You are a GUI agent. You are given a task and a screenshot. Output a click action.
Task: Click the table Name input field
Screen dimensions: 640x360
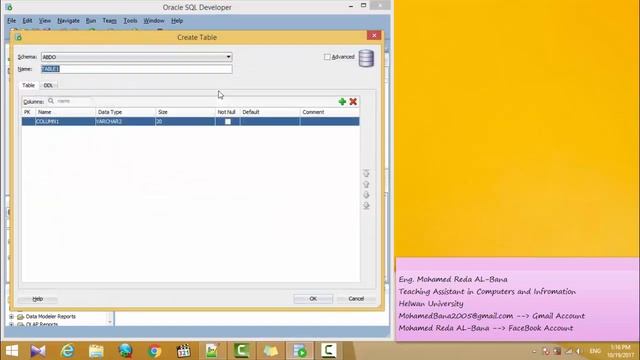(x=137, y=69)
